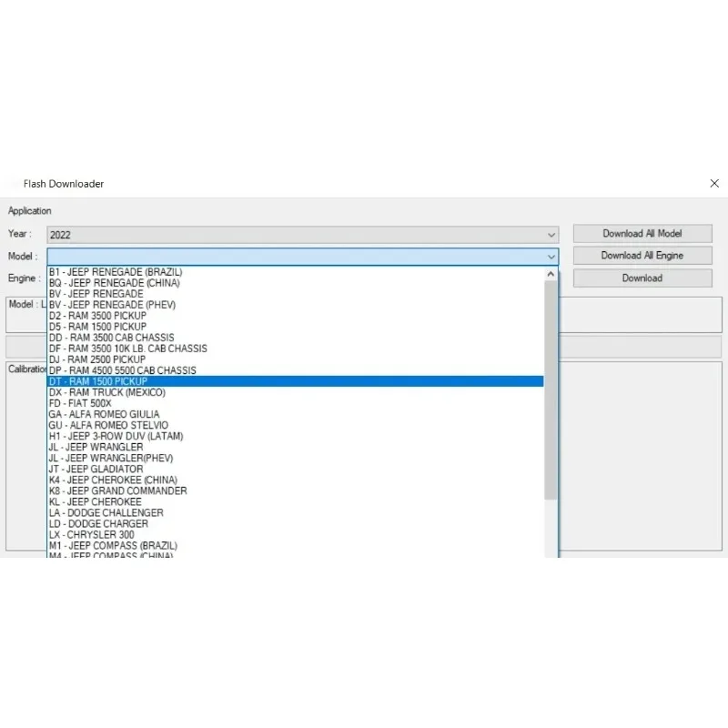Select BV - JEEP RENEGADE (PHEV)
Screen dimensions: 728x728
[295, 305]
